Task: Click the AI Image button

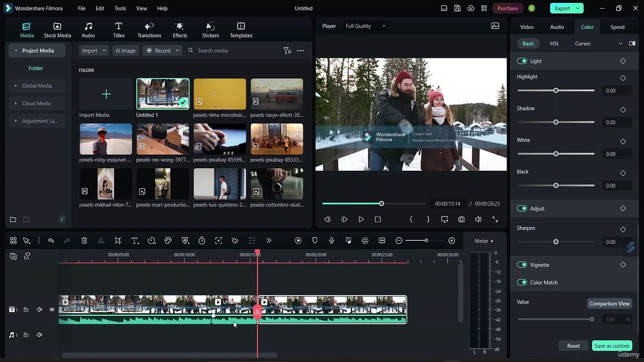Action: 125,50
